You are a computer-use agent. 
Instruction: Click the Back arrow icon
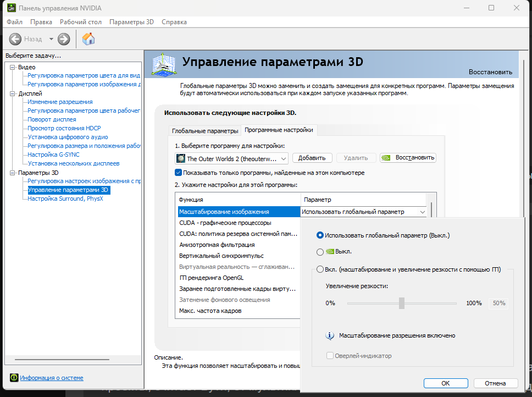15,39
